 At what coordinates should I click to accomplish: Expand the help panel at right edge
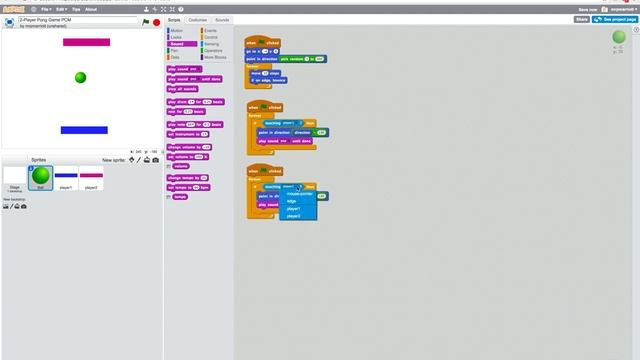pyautogui.click(x=636, y=30)
